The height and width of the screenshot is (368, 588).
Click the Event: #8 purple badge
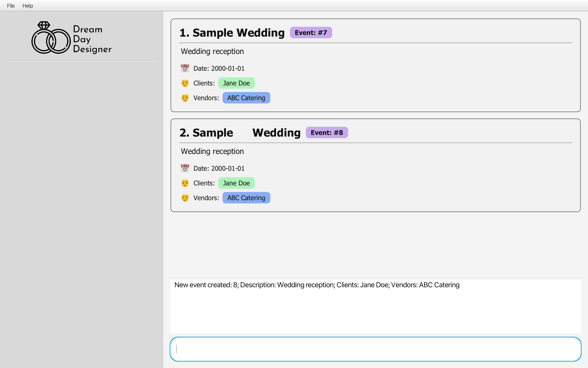(x=327, y=133)
